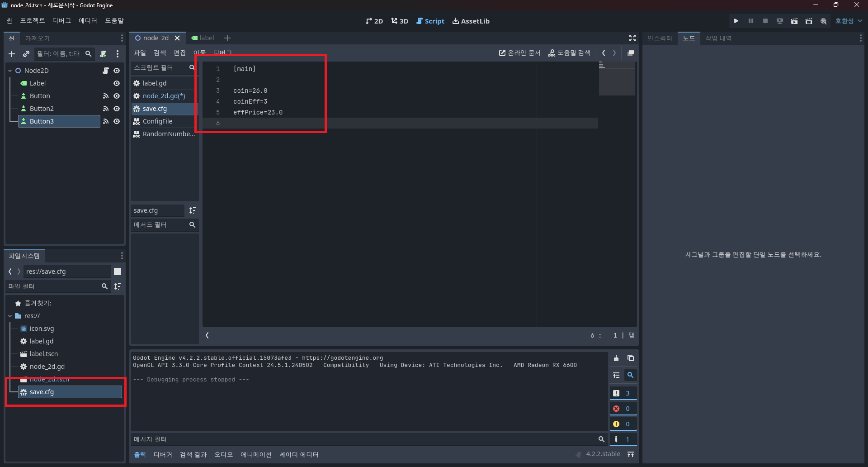Add a new node with plus icon
Image resolution: width=868 pixels, height=467 pixels.
point(12,54)
